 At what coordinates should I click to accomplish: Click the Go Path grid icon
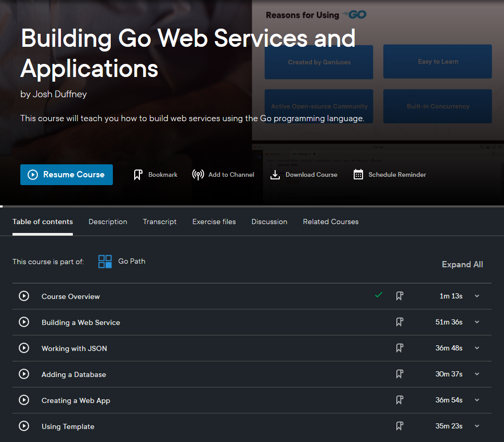[105, 262]
